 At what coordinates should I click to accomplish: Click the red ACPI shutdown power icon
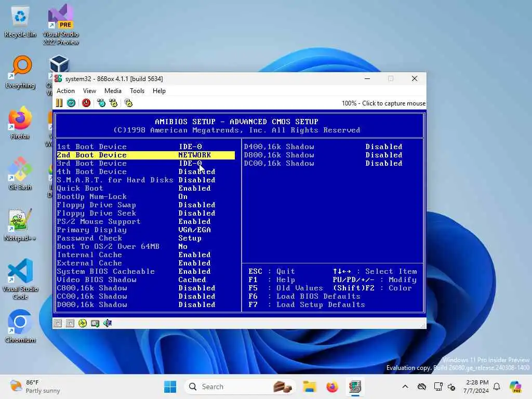click(86, 103)
